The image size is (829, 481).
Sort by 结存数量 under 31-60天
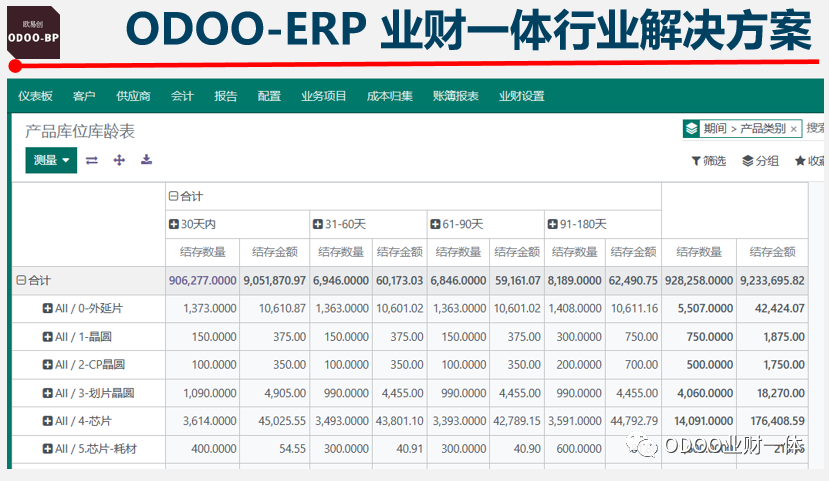[341, 252]
